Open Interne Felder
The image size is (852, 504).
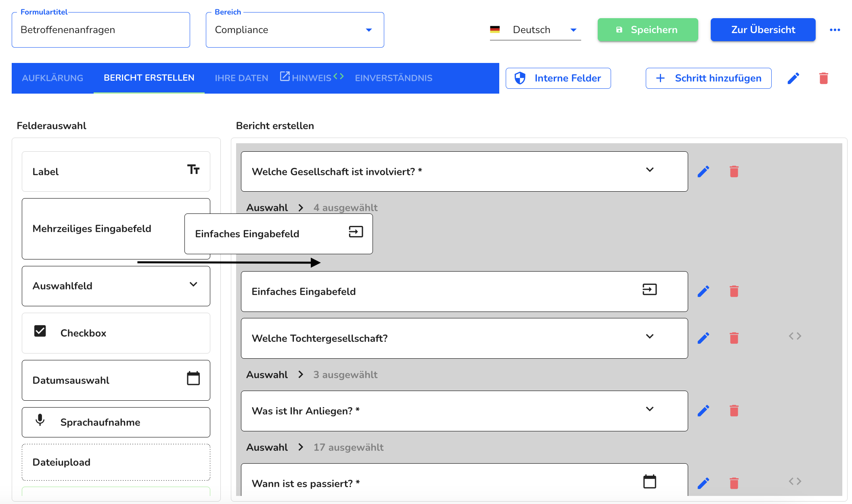[x=558, y=78]
